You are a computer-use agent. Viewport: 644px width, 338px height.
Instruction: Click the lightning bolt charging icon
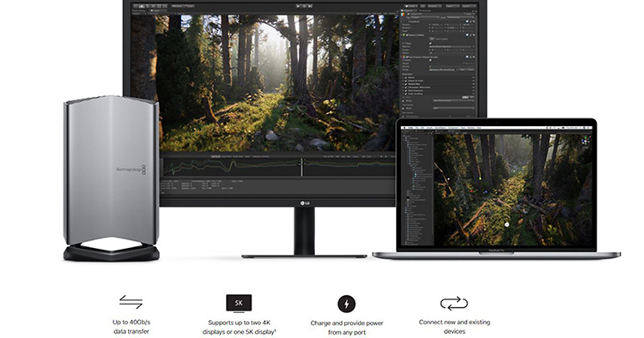pyautogui.click(x=346, y=304)
